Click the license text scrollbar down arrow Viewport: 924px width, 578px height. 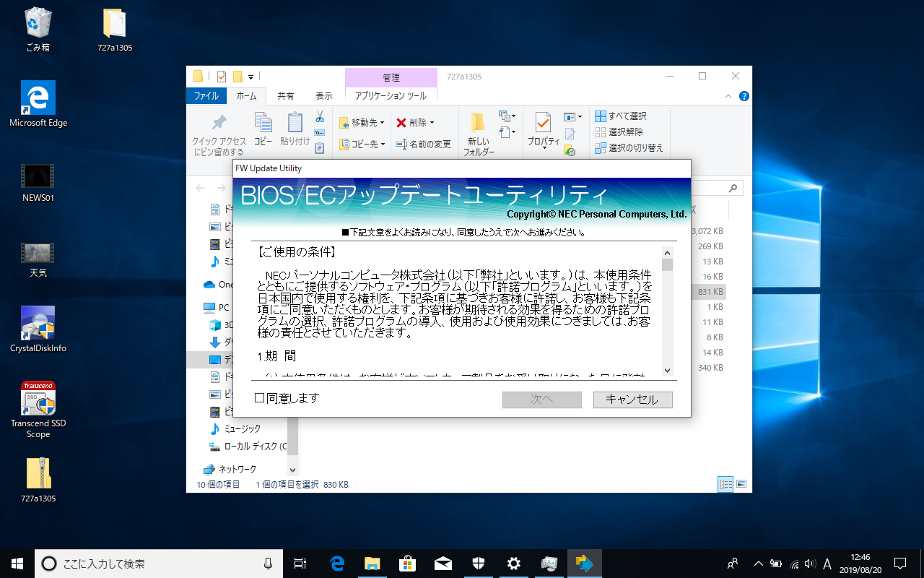(x=667, y=369)
